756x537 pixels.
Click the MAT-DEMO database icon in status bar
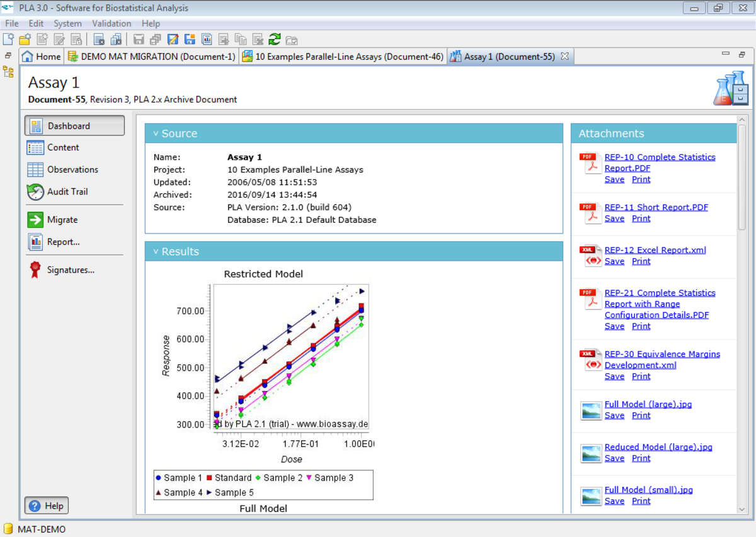(8, 529)
